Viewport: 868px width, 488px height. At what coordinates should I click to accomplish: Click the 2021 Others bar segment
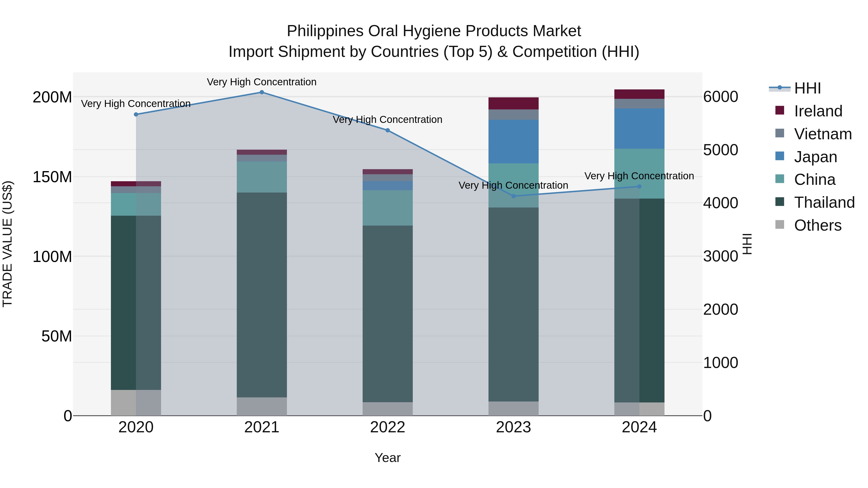[262, 407]
